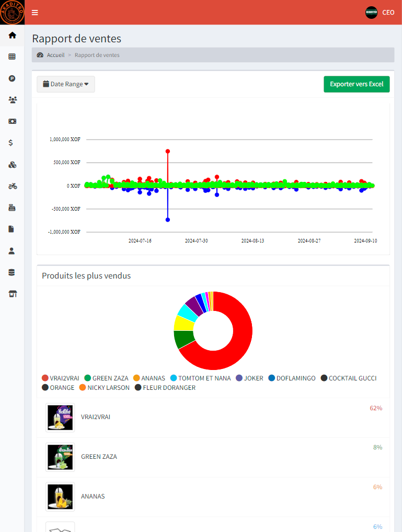Viewport: 402px width, 532px height.
Task: Open the cash register sidebar icon
Action: (x=12, y=207)
